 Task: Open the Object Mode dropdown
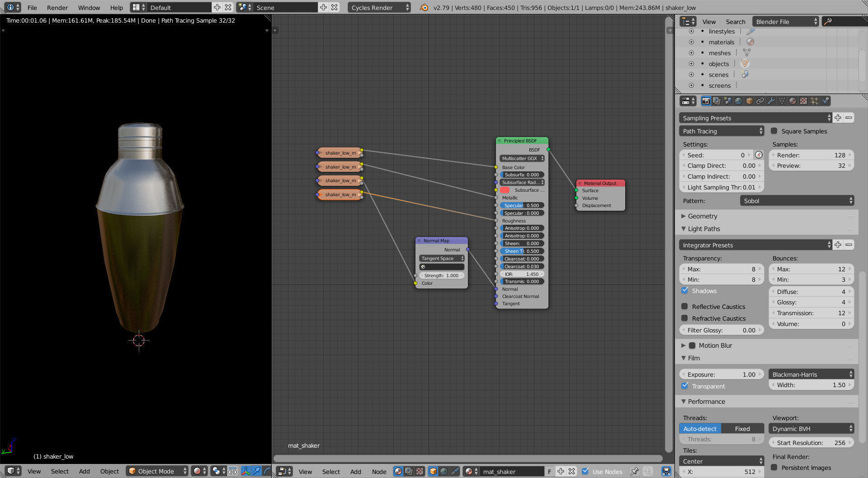157,471
